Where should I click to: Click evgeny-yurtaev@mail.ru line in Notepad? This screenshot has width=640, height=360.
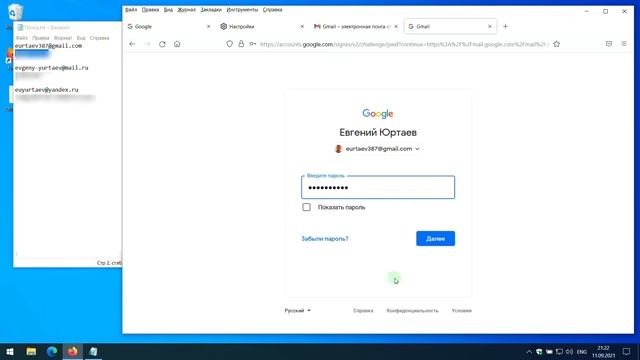51,68
